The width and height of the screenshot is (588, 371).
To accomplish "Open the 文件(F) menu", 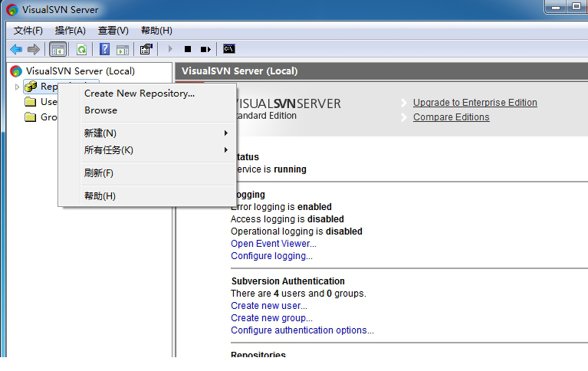I will 28,31.
